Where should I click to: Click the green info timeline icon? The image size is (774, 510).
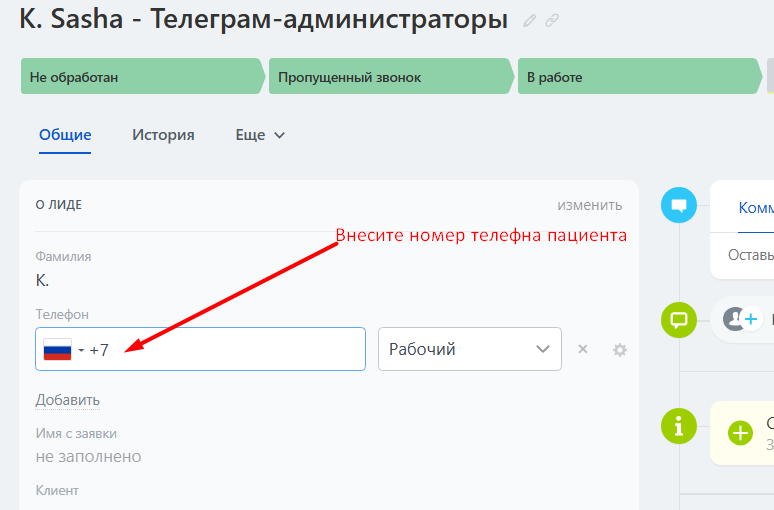click(x=679, y=426)
